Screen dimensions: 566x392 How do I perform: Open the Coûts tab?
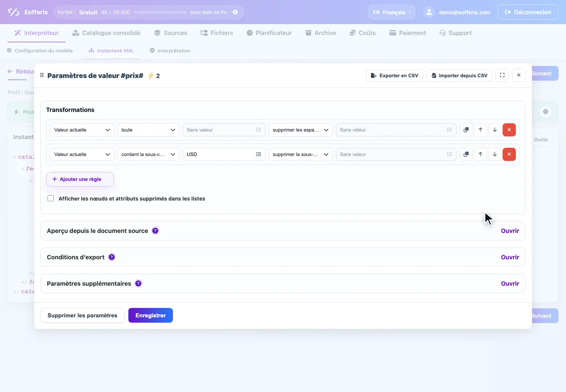363,33
